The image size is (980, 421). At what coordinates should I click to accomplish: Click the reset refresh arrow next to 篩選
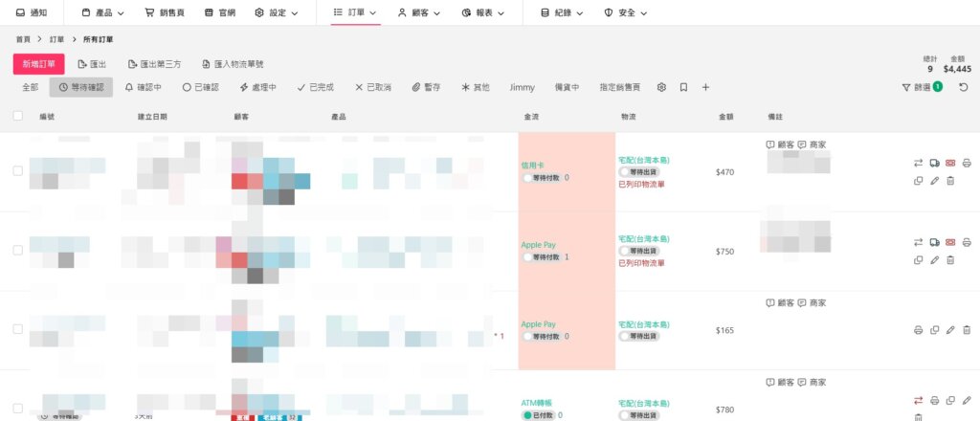click(964, 87)
